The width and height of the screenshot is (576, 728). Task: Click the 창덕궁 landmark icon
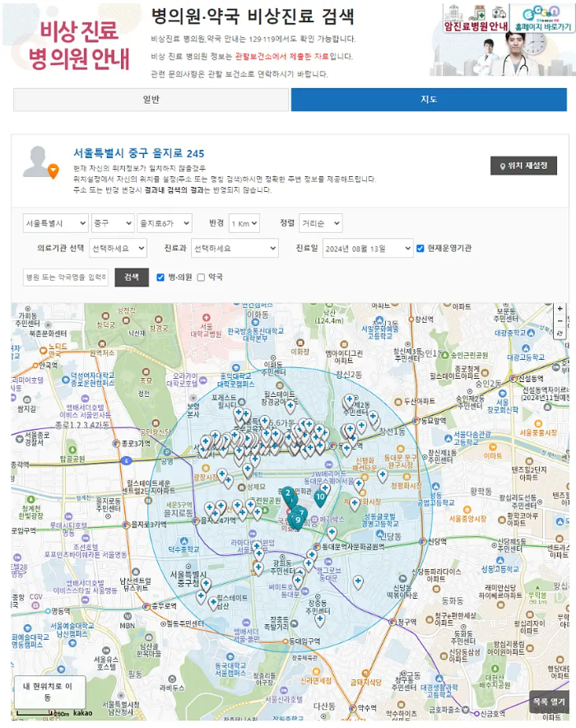tap(105, 316)
